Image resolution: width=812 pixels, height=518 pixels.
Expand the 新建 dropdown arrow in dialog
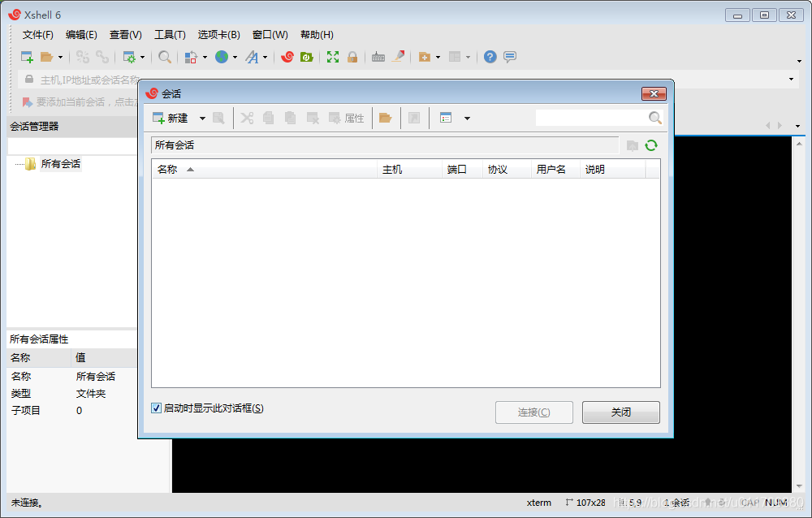[202, 119]
